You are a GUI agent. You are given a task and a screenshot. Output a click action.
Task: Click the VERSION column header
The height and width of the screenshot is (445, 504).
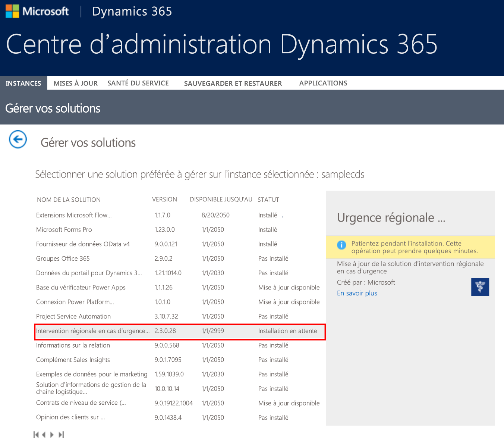(164, 200)
